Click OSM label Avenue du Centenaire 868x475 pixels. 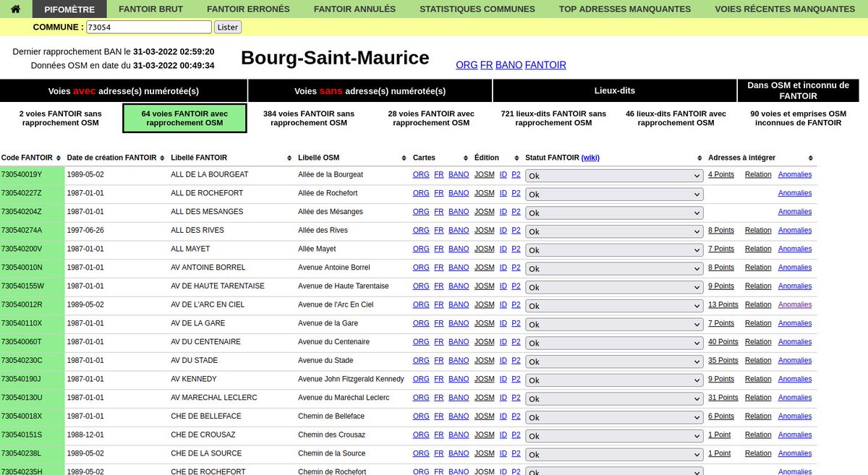point(333,342)
